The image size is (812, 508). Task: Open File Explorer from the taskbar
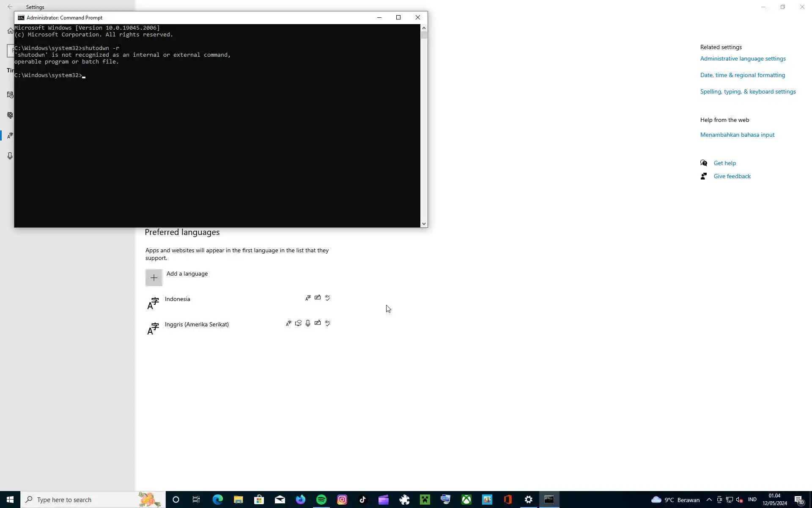click(238, 500)
